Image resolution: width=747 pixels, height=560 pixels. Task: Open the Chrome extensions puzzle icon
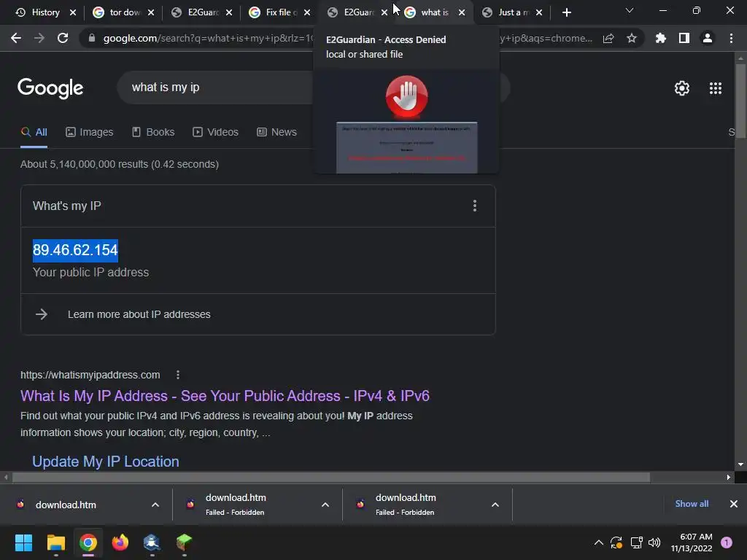click(x=661, y=38)
